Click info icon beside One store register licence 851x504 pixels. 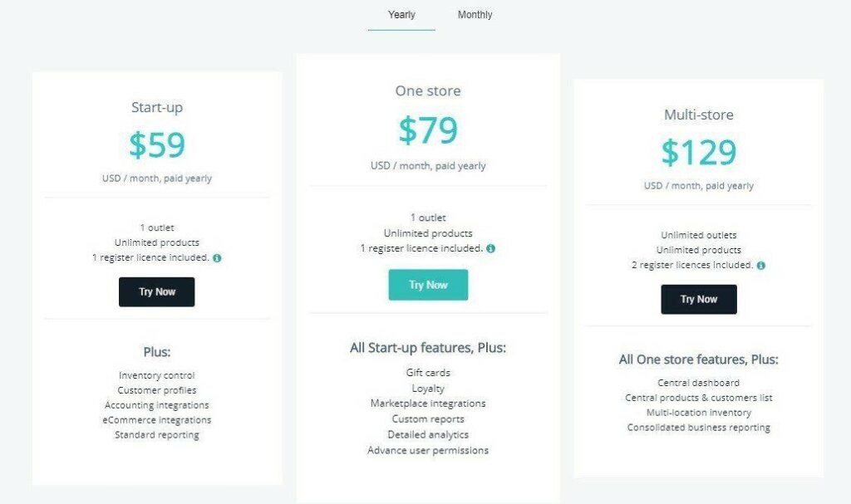[x=490, y=248]
